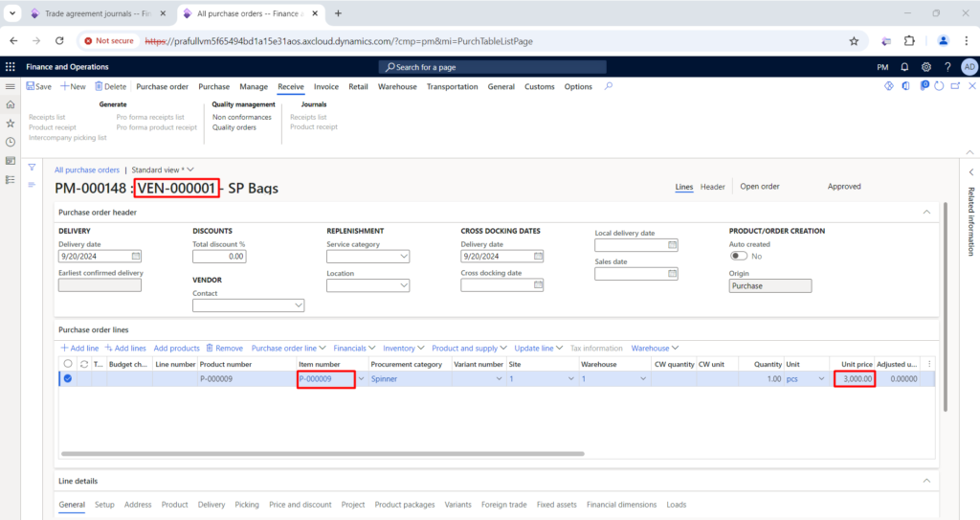This screenshot has height=520, width=980.
Task: Expand Standard view selector
Action: click(x=163, y=170)
